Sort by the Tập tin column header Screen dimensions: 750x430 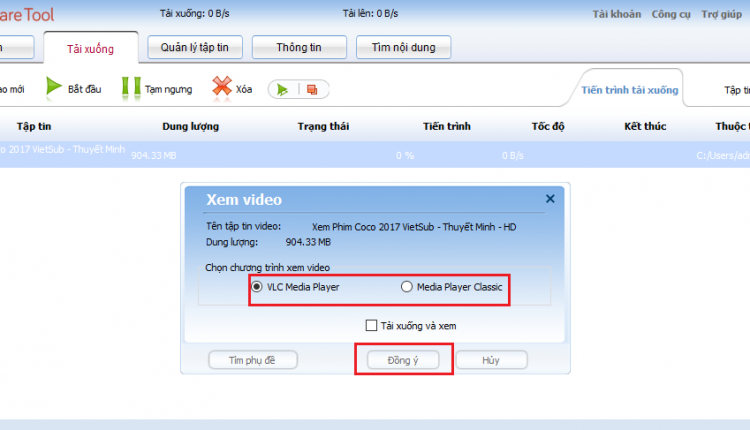pos(34,126)
